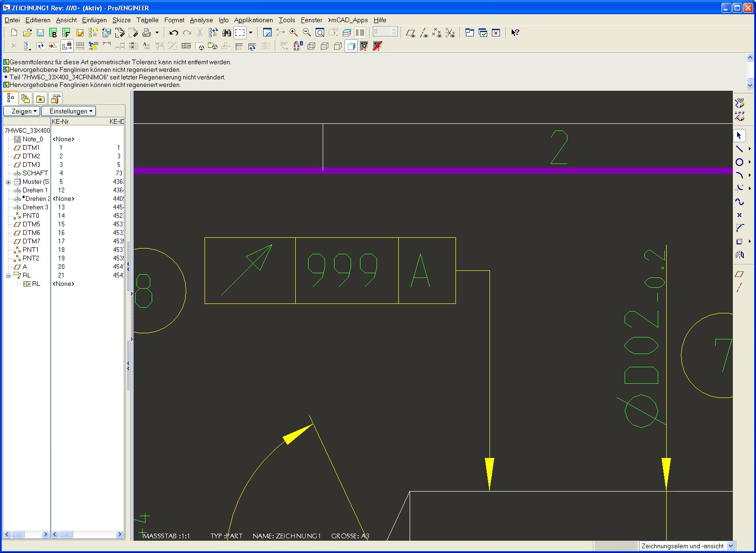Print with the printer toolbar icon
This screenshot has height=553, width=756.
(x=146, y=33)
